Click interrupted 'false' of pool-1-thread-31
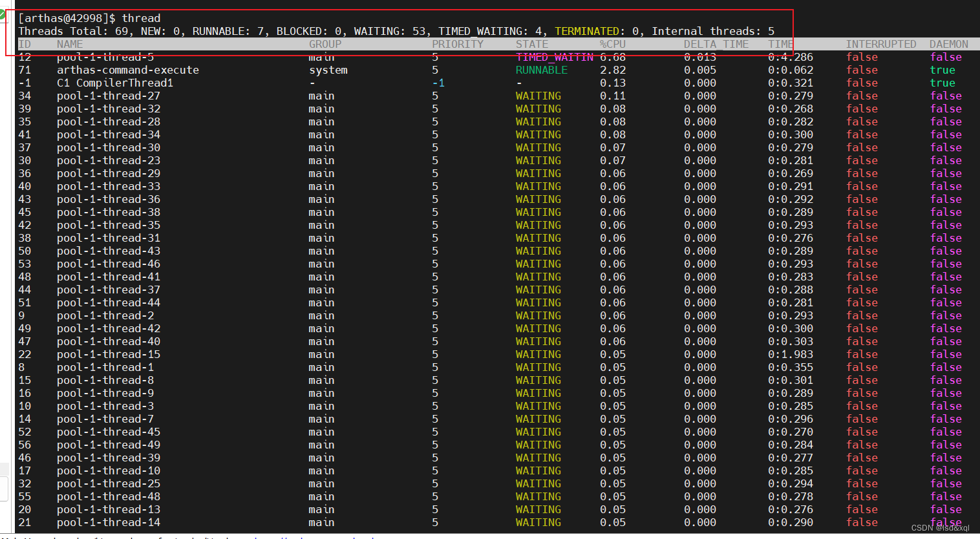This screenshot has width=980, height=539. pos(862,238)
